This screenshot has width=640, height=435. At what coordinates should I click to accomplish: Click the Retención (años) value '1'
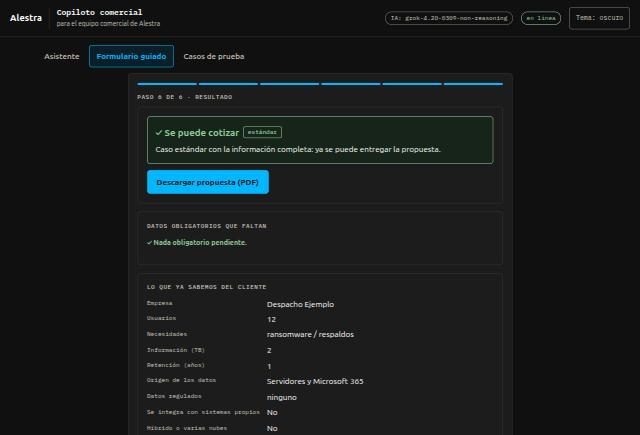pyautogui.click(x=269, y=366)
